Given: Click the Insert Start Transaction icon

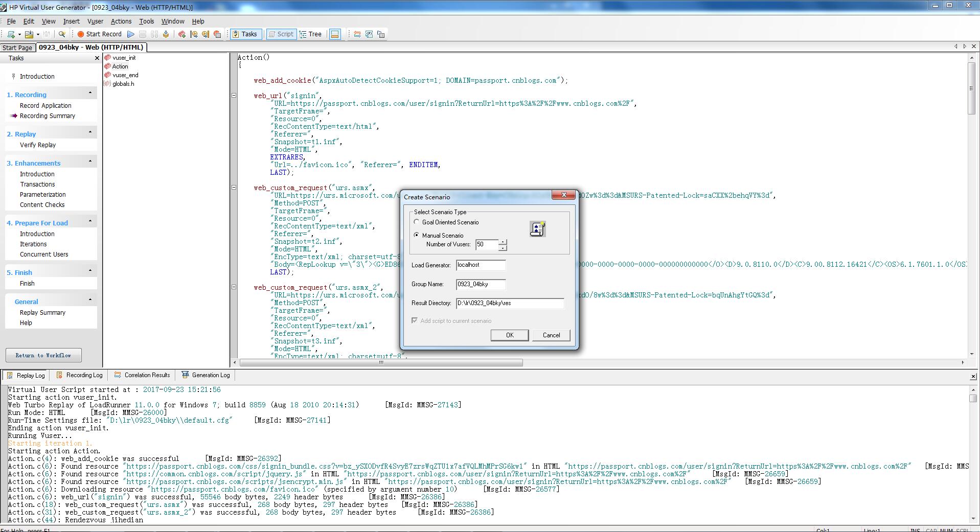Looking at the screenshot, I should 194,34.
